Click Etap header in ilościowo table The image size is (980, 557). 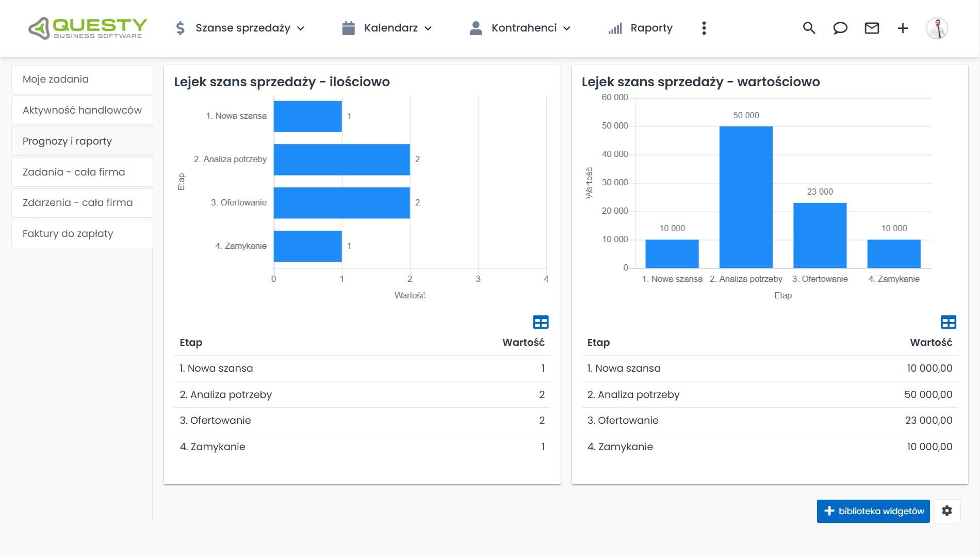click(191, 342)
